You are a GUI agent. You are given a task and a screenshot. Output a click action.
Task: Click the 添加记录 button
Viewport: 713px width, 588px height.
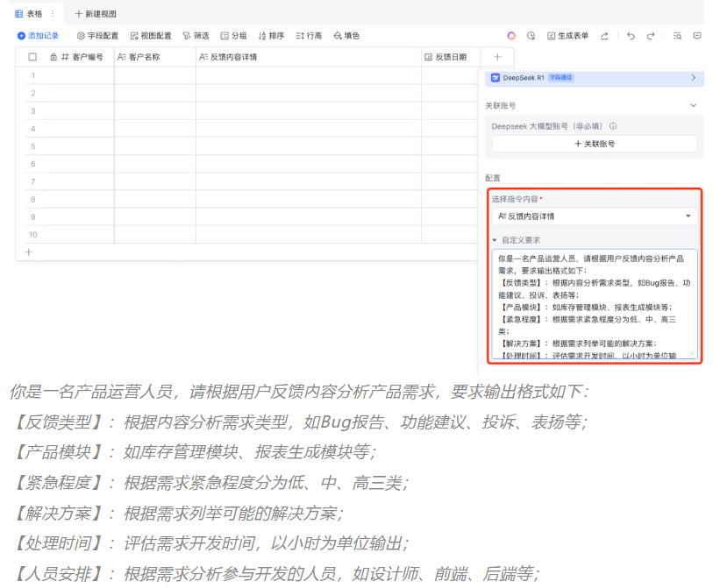tap(39, 36)
